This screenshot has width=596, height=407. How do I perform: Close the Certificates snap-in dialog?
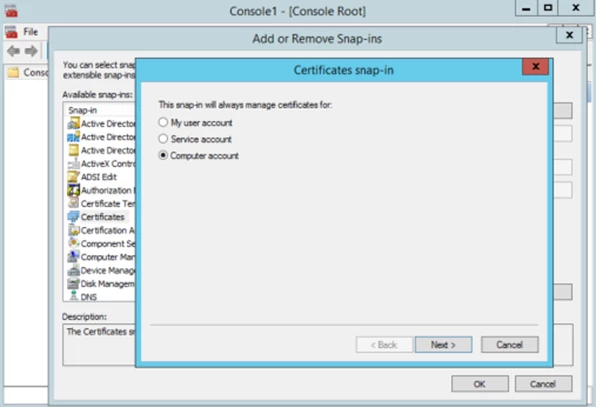tap(535, 67)
